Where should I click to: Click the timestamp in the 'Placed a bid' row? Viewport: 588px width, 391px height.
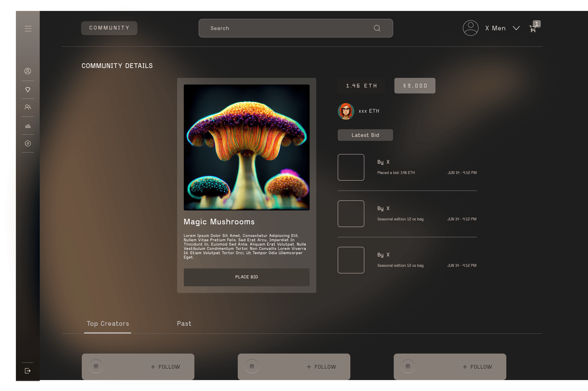point(462,173)
